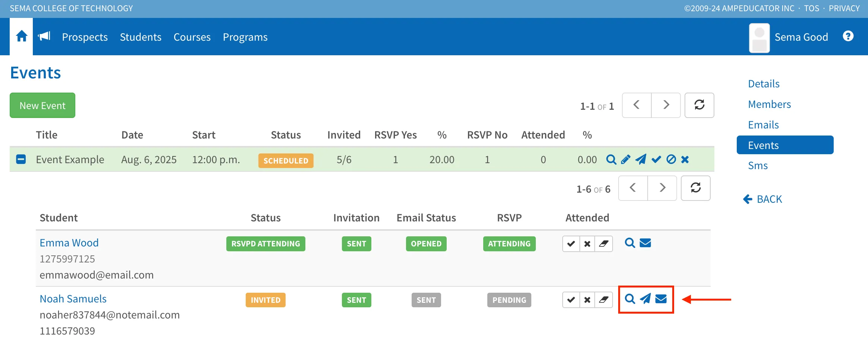
Task: Mark Noah Samuels as attended
Action: pyautogui.click(x=571, y=300)
